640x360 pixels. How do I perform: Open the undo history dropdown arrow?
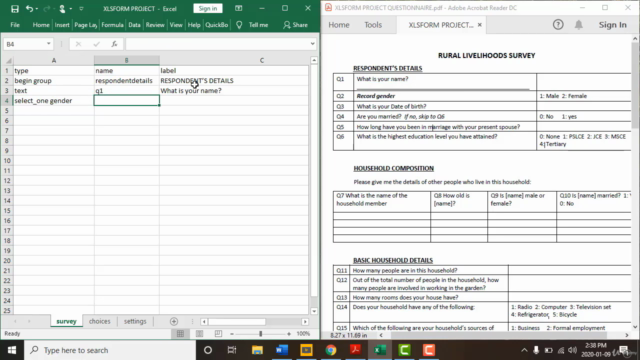pyautogui.click(x=37, y=9)
